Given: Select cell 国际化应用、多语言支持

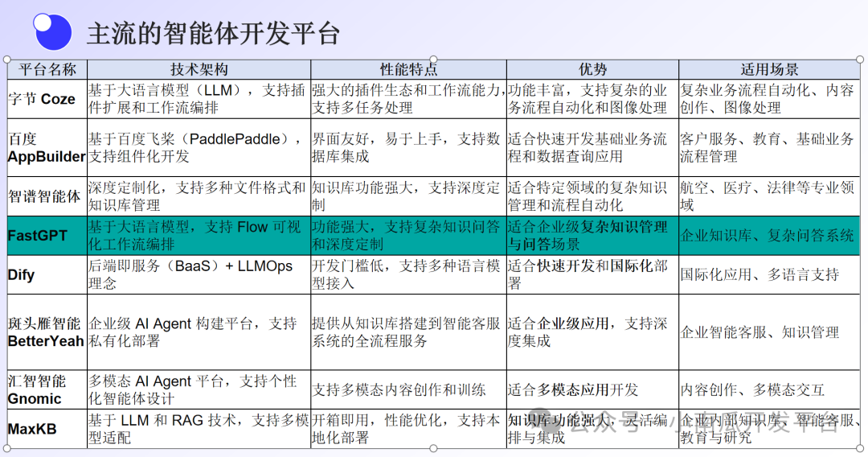Looking at the screenshot, I should [x=769, y=274].
